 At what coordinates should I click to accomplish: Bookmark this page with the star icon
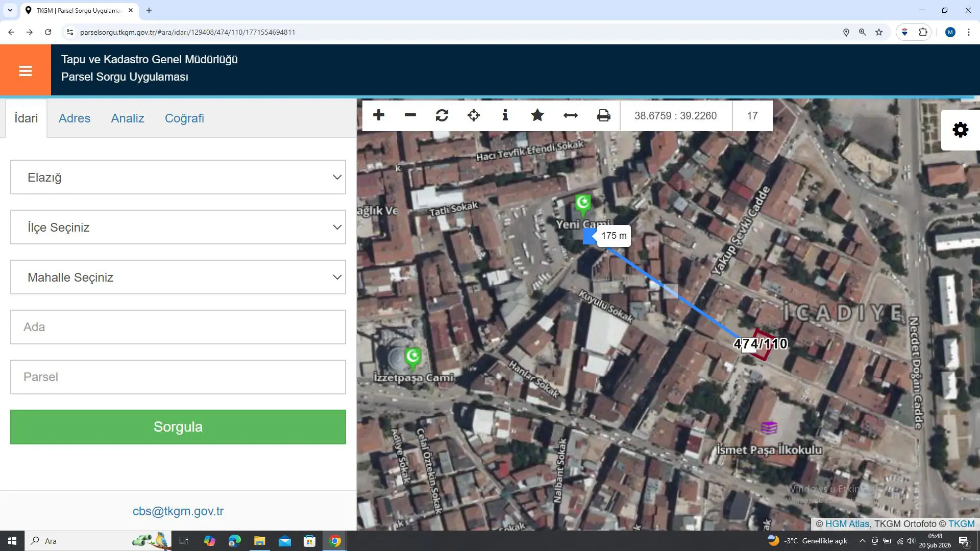(879, 32)
